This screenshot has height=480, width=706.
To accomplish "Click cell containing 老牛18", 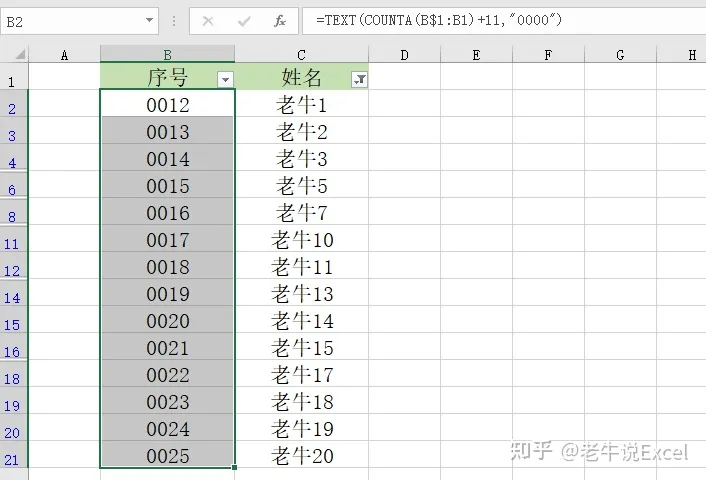I will pos(301,401).
